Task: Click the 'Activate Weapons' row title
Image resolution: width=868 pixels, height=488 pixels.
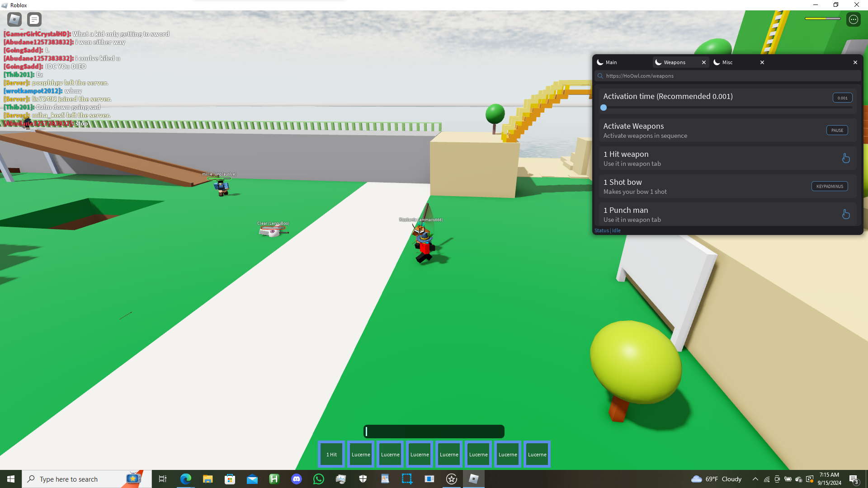Action: [633, 126]
